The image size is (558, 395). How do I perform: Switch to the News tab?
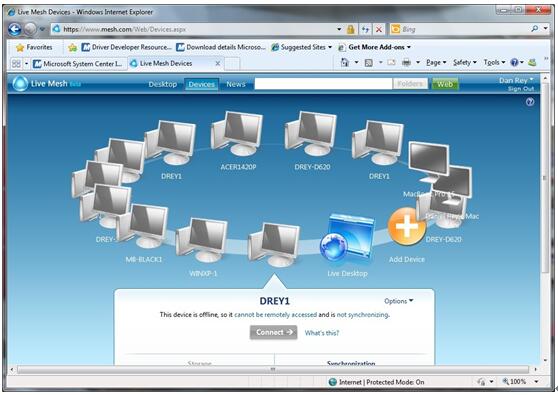(x=236, y=84)
